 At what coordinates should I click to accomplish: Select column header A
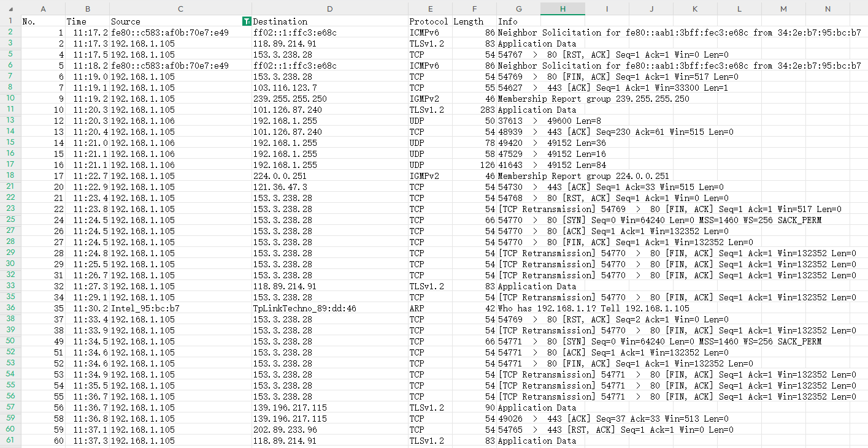click(43, 9)
